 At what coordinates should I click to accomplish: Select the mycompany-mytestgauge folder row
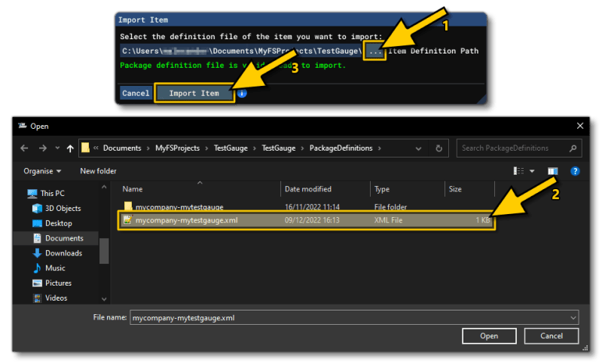(307, 206)
